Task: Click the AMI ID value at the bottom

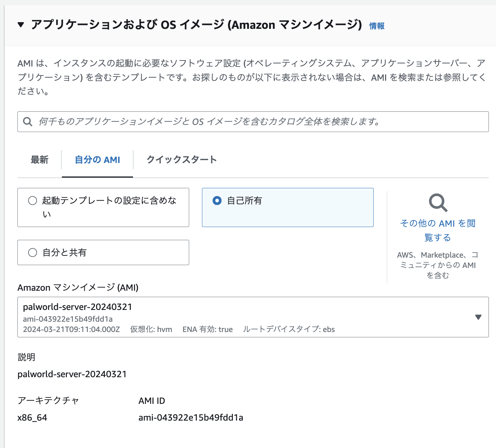Action: [x=191, y=418]
